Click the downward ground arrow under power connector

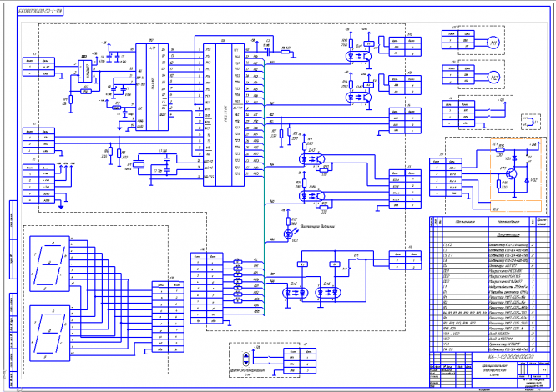[x=61, y=207]
